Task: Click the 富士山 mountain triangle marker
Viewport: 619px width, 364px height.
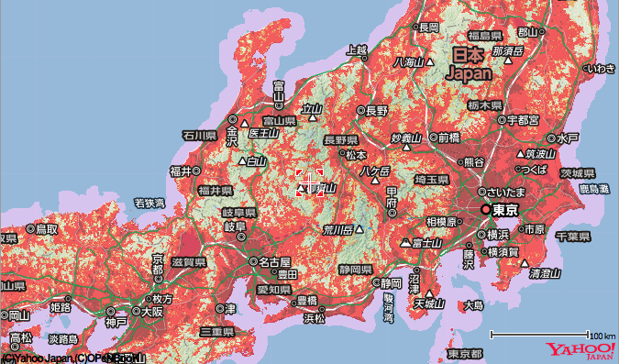Action: [x=405, y=243]
